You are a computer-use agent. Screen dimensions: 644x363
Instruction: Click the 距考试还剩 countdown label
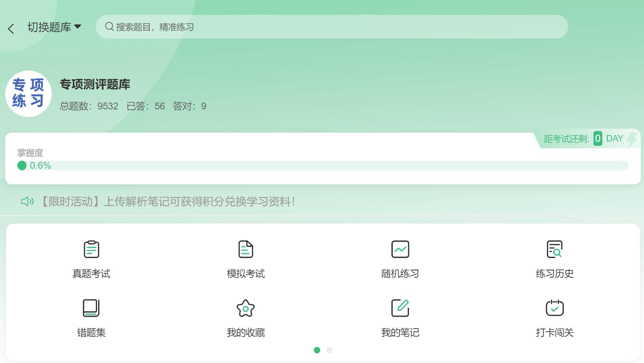566,139
